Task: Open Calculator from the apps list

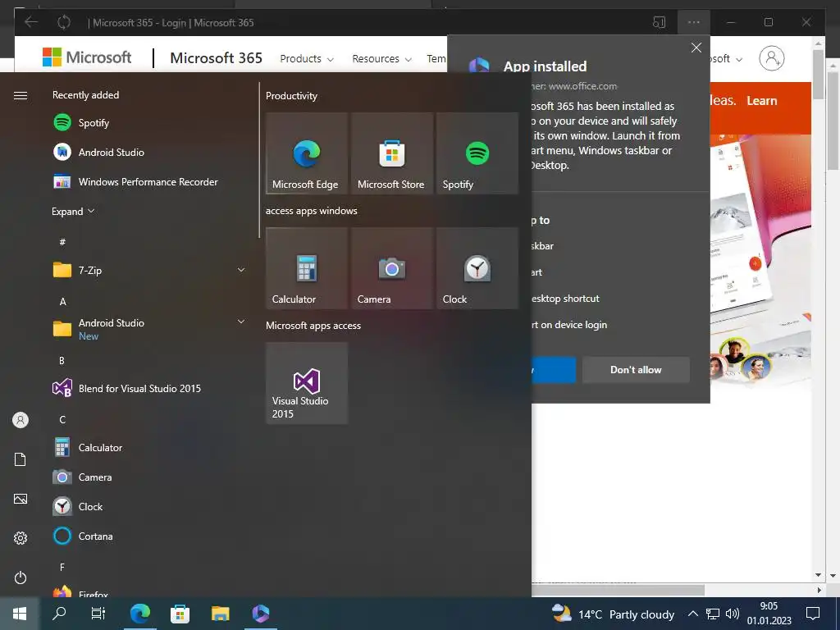Action: pyautogui.click(x=87, y=447)
